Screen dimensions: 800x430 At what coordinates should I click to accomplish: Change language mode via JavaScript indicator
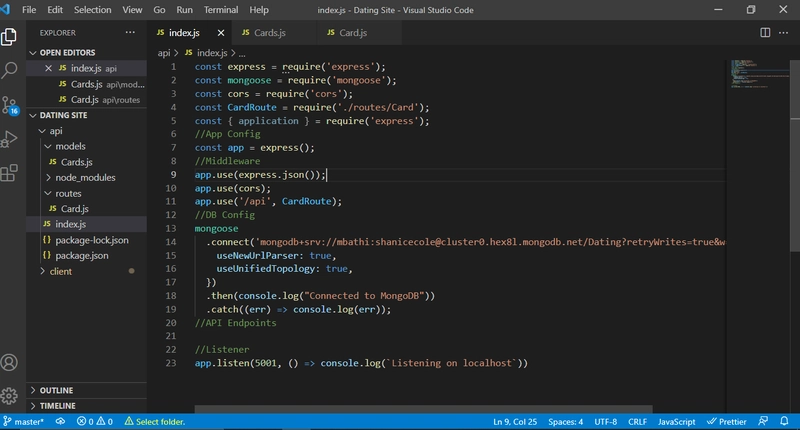[x=677, y=422]
